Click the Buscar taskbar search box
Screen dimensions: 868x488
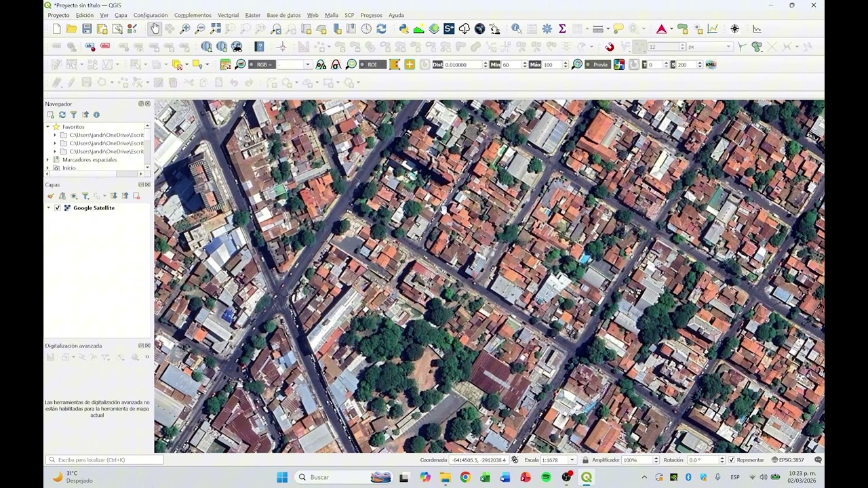pos(344,477)
